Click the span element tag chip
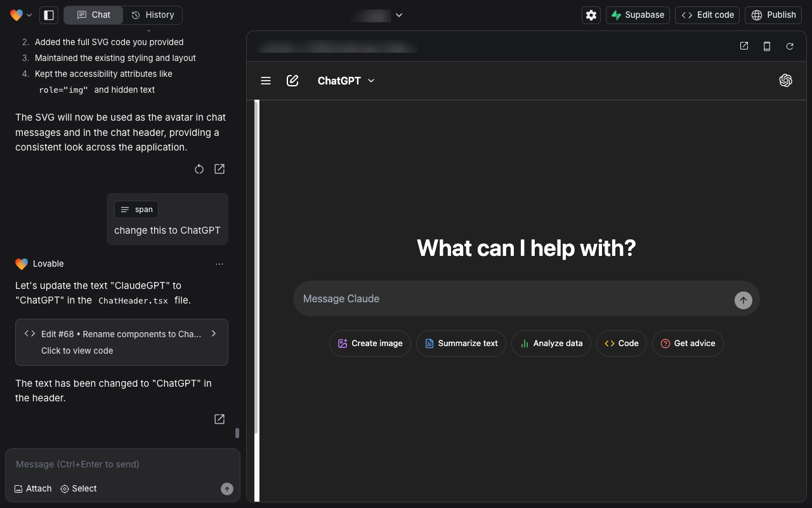Viewport: 812px width, 508px height. point(136,210)
